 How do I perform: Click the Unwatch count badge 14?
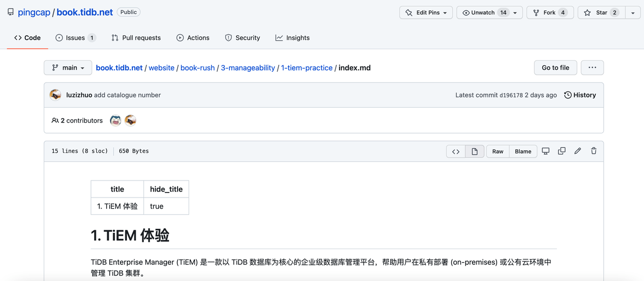(x=503, y=13)
